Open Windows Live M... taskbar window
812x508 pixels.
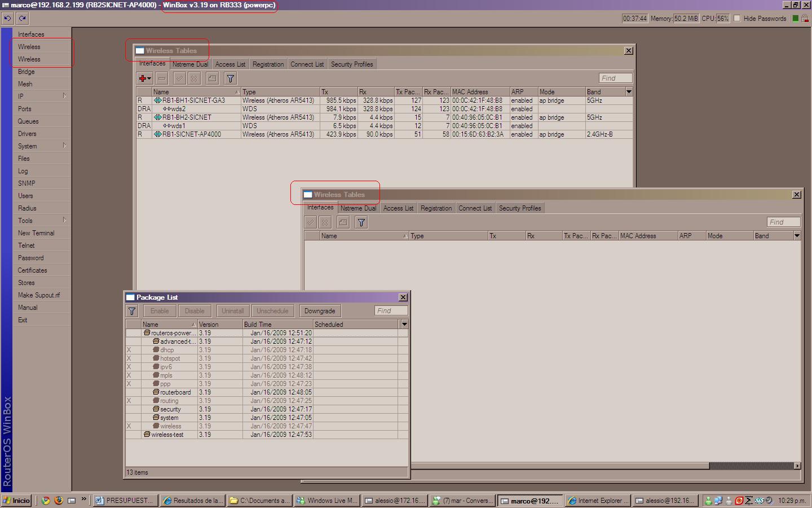(327, 501)
